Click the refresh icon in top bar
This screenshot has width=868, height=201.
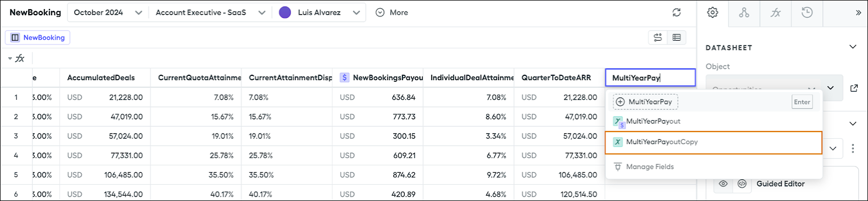point(676,12)
